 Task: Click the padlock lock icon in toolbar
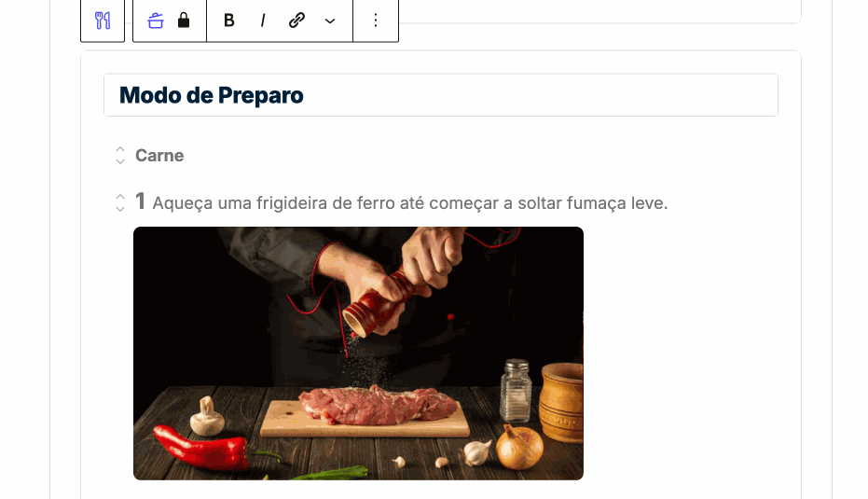click(184, 21)
